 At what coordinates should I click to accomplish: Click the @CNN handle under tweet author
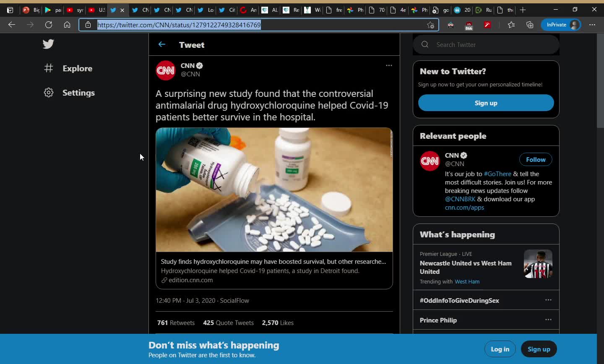pos(190,74)
